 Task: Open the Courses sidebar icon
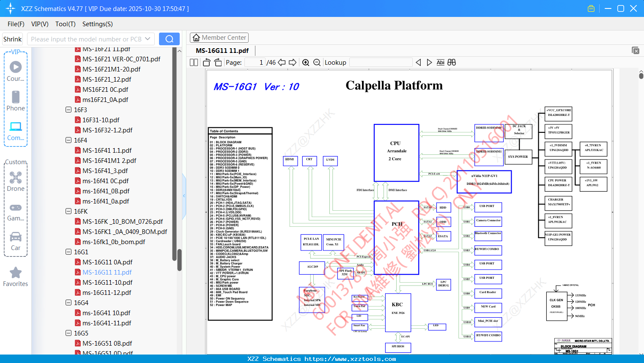coord(16,71)
